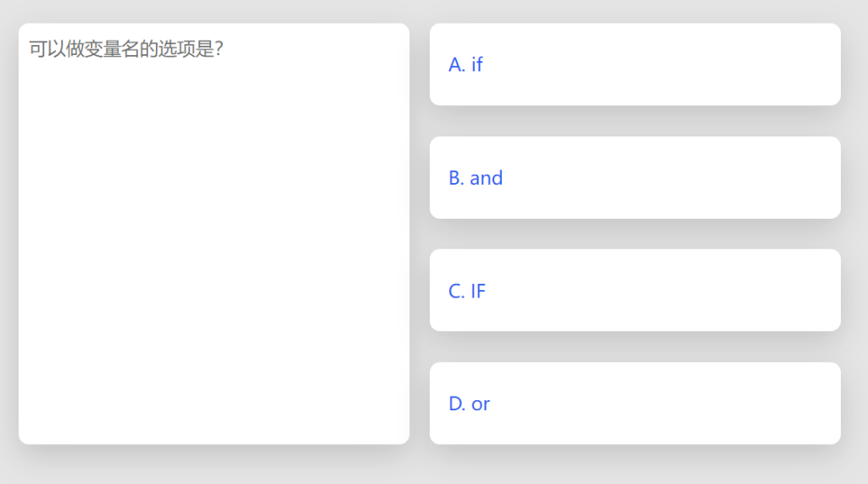The width and height of the screenshot is (868, 484).
Task: Select the first answer card in list
Action: coord(635,64)
